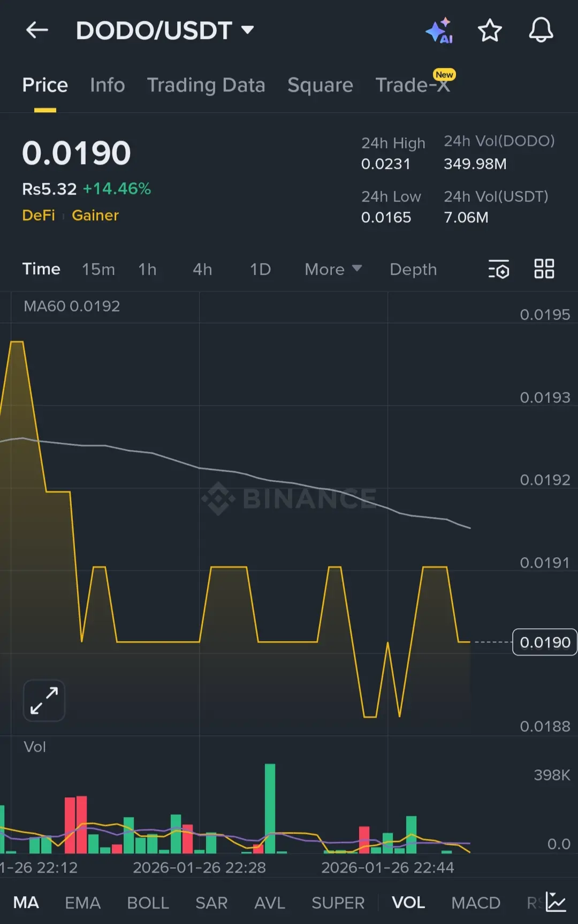Image resolution: width=578 pixels, height=924 pixels.
Task: Expand the More intervals dropdown
Action: coord(333,269)
